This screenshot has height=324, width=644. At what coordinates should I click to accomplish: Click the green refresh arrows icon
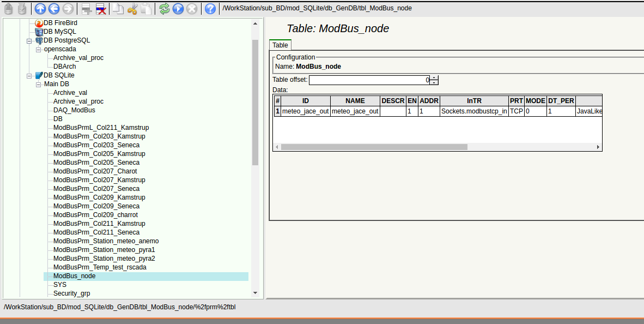164,8
